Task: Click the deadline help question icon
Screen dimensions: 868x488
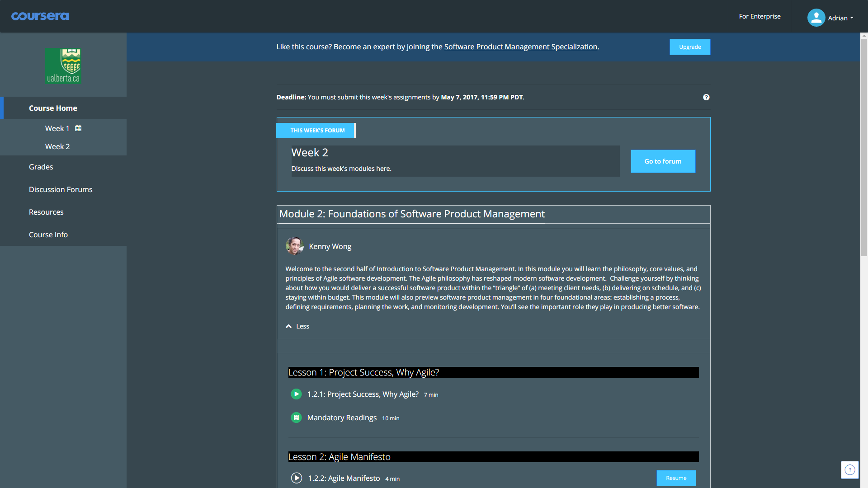Action: [706, 97]
